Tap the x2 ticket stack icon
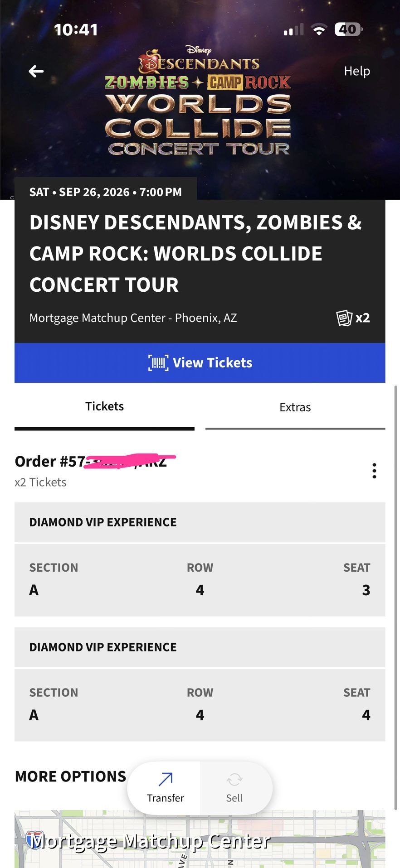Viewport: 400px width, 868px height. click(x=345, y=318)
